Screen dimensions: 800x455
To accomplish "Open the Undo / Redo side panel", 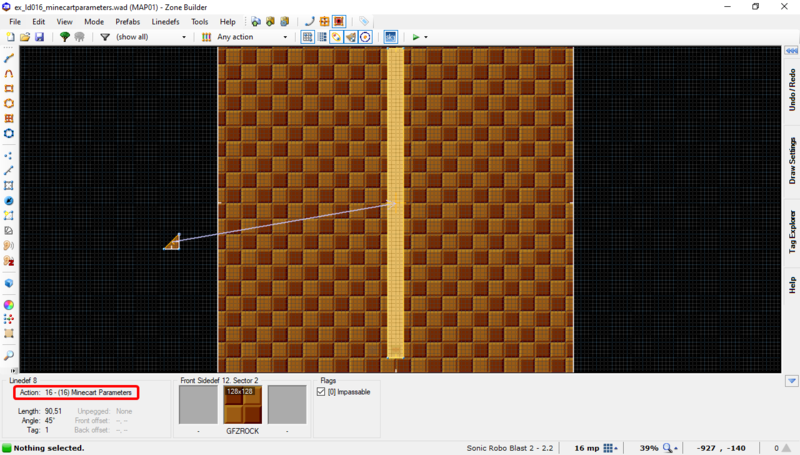I will point(791,90).
